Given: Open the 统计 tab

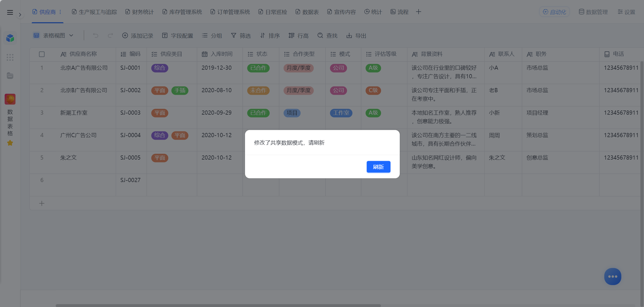Looking at the screenshot, I should click(373, 12).
